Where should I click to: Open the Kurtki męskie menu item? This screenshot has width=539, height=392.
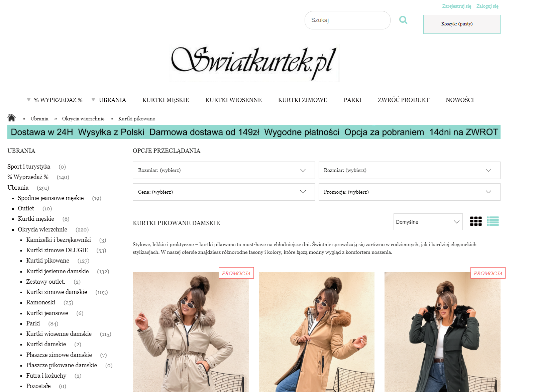[x=166, y=100]
